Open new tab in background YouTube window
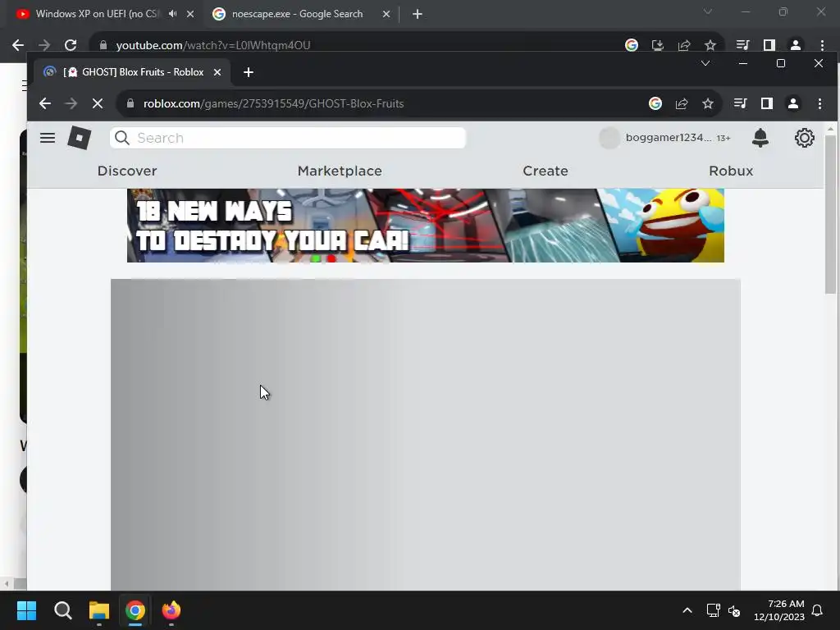This screenshot has width=840, height=630. [x=418, y=14]
